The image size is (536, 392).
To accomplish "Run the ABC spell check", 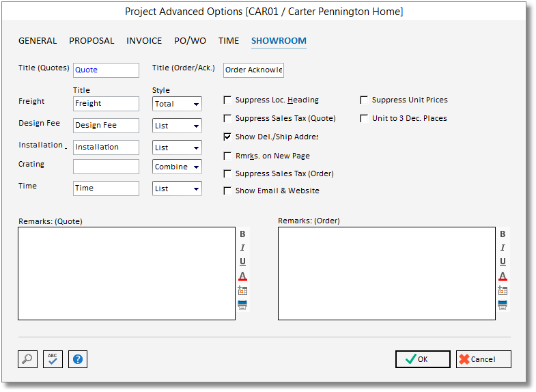I will tap(53, 359).
